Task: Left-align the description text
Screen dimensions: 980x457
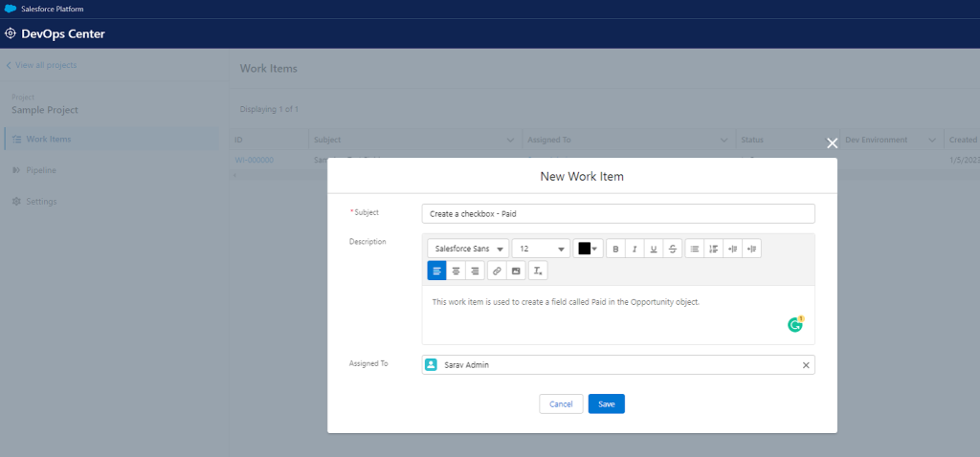Action: pyautogui.click(x=436, y=271)
